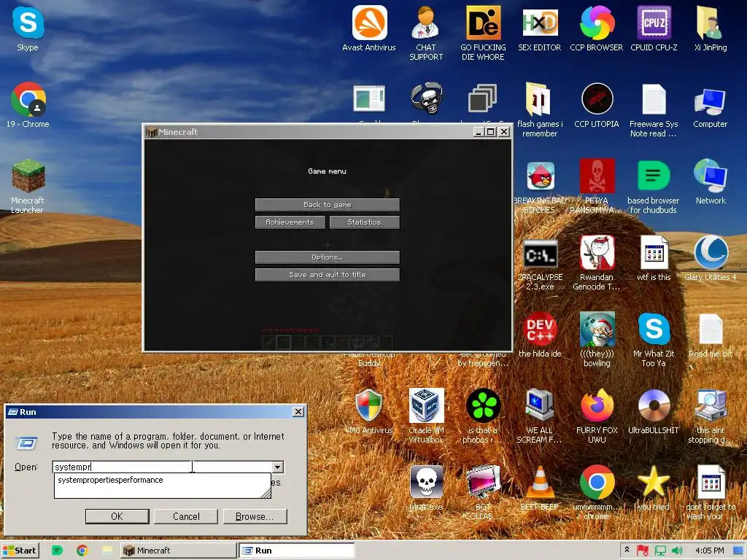747x560 pixels.
Task: Click the green quick launch taskbar icon
Action: tap(57, 551)
